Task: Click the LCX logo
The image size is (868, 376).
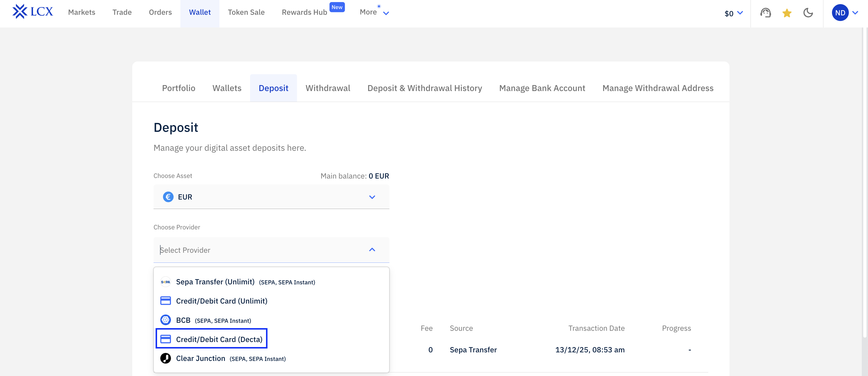Action: 33,12
